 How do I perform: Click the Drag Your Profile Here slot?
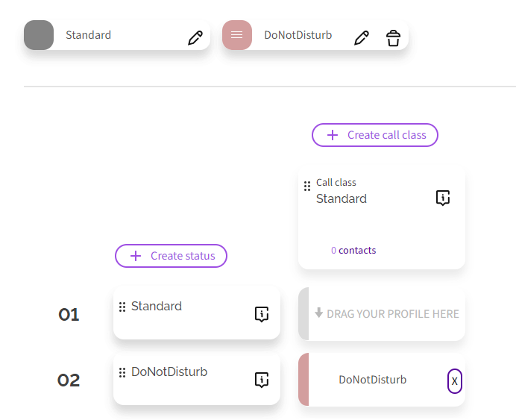386,314
